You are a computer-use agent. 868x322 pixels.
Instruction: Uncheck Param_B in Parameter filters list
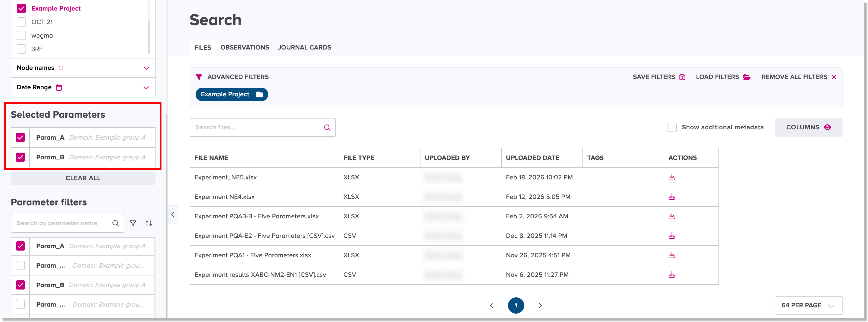20,285
